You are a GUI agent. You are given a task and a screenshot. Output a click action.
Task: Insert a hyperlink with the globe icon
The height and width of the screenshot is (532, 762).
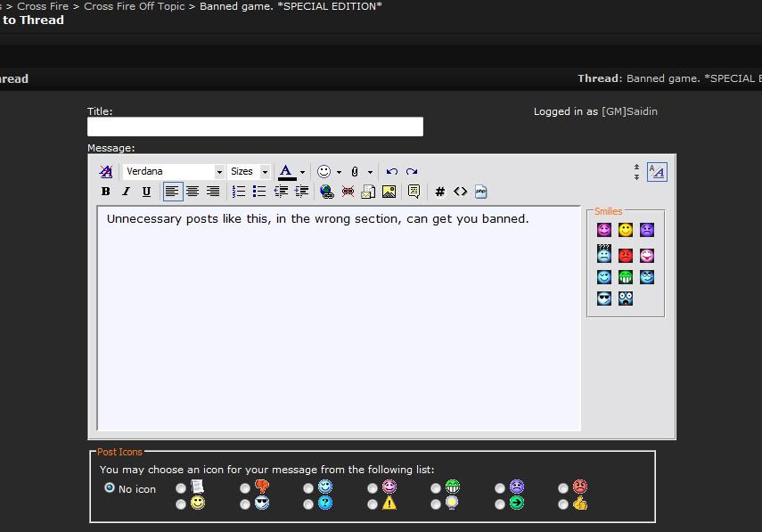point(326,192)
